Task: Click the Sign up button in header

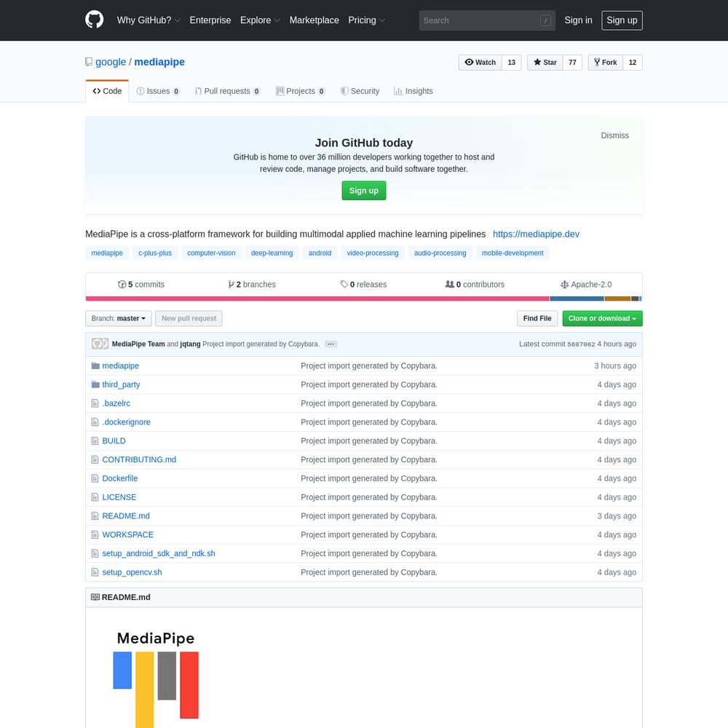Action: click(622, 20)
